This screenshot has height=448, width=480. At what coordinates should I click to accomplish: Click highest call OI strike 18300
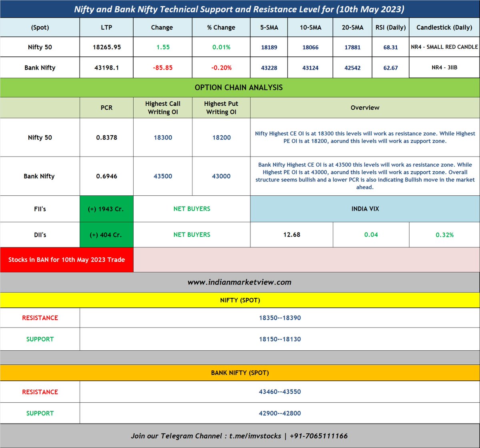[163, 137]
